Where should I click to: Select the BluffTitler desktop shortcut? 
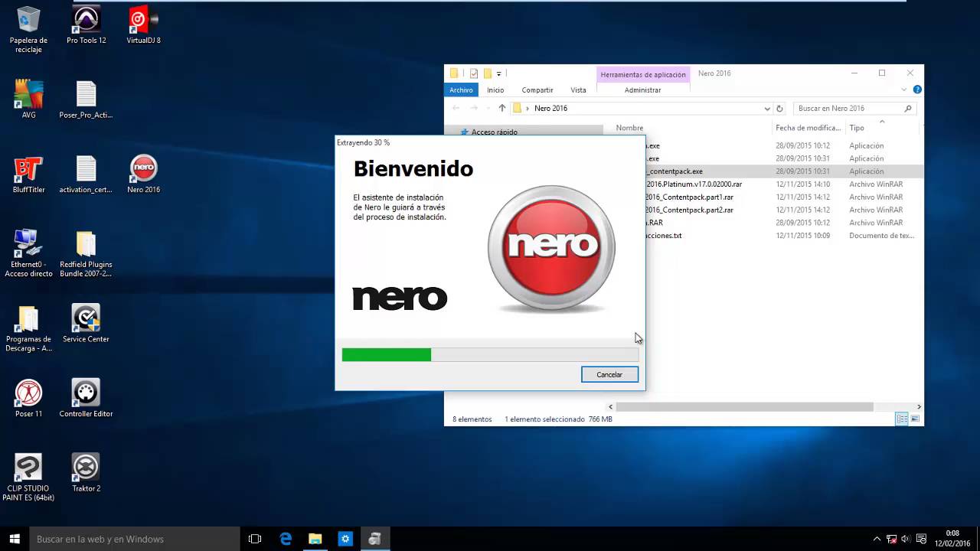click(x=28, y=174)
